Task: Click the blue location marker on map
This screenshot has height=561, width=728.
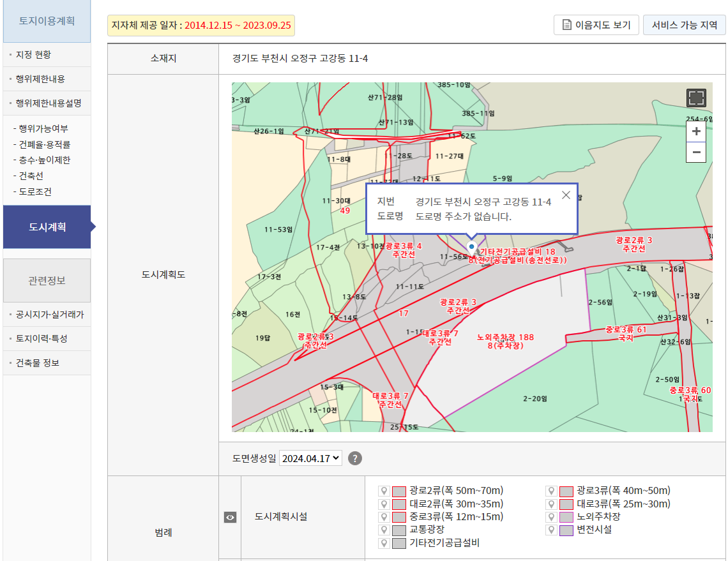Action: tap(472, 247)
